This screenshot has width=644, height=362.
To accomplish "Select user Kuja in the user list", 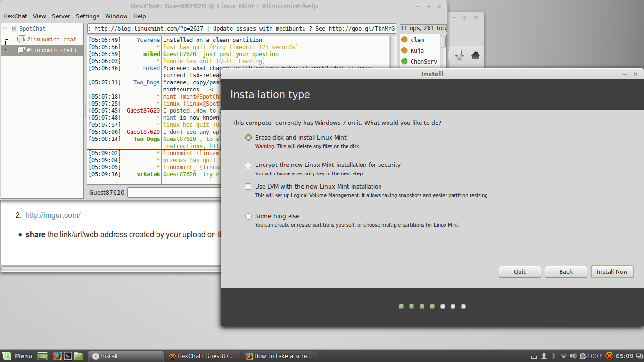I will (x=417, y=51).
